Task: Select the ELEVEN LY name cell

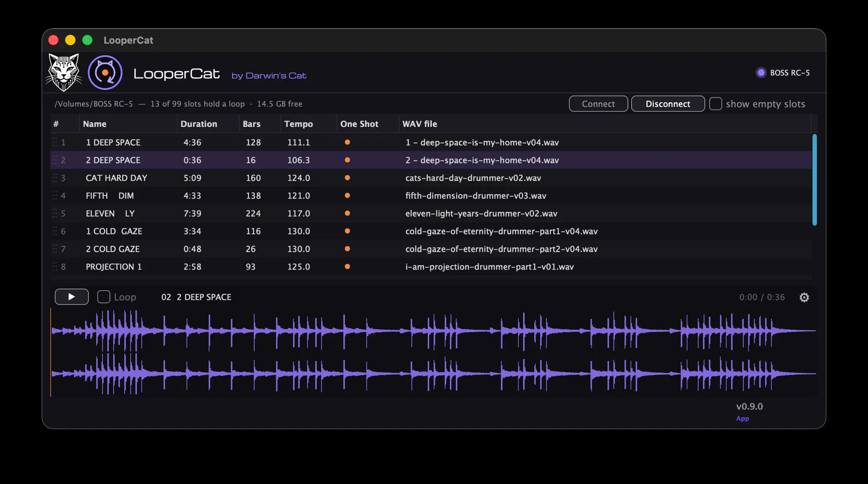Action: click(x=110, y=214)
